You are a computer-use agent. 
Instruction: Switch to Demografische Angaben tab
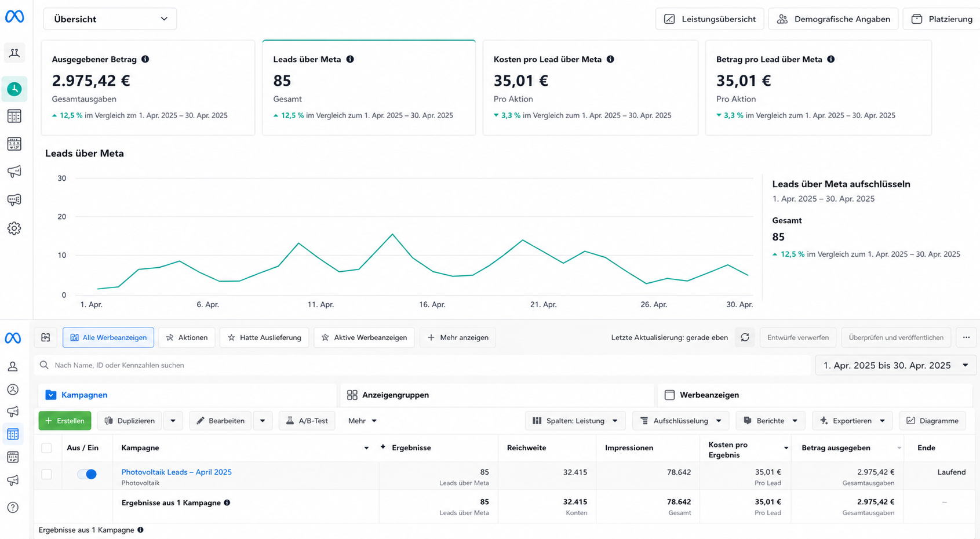pyautogui.click(x=833, y=19)
